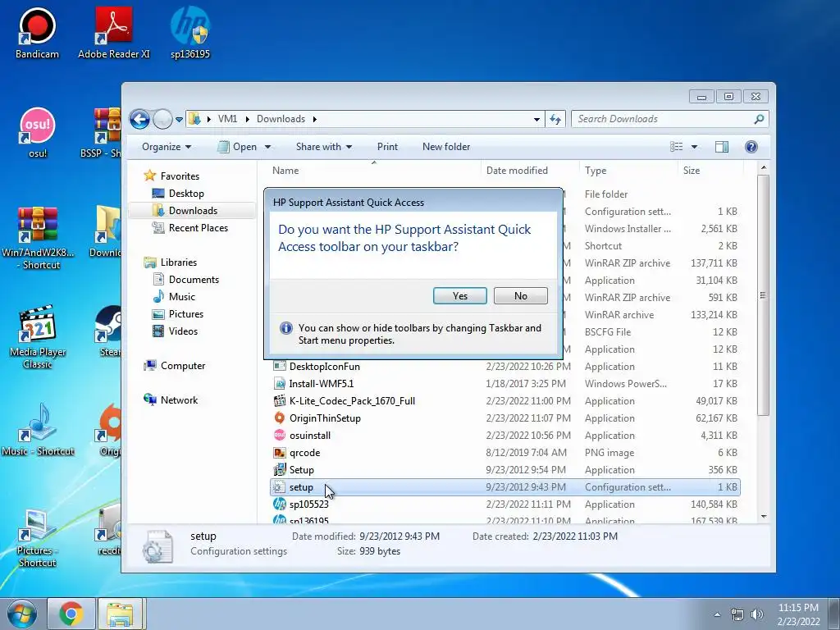Image resolution: width=840 pixels, height=630 pixels.
Task: Click the Windows Explorer taskbar button
Action: coord(120,614)
